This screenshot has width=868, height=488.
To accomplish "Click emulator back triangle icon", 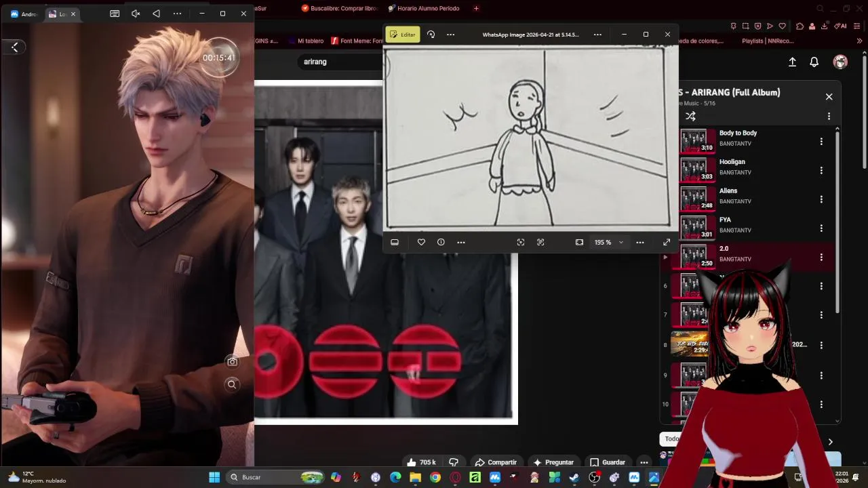I will [x=157, y=14].
